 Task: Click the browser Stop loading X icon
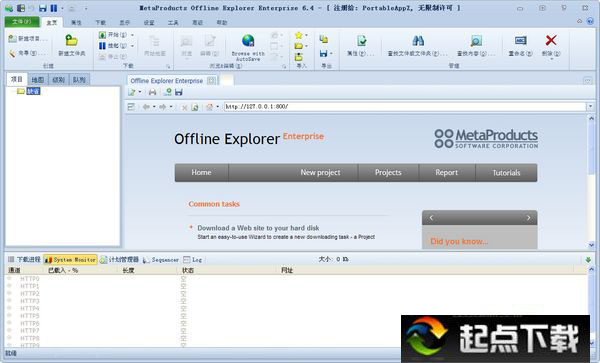(184, 107)
